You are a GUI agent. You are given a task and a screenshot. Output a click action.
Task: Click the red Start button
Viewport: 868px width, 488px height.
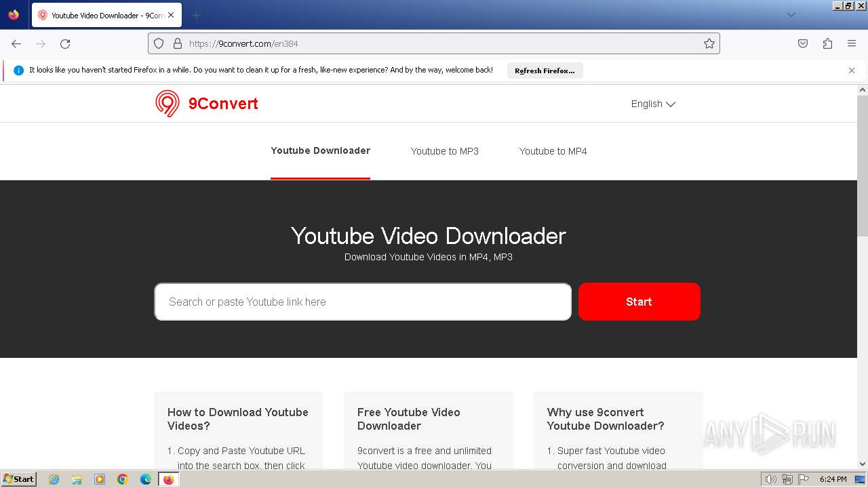pyautogui.click(x=639, y=302)
